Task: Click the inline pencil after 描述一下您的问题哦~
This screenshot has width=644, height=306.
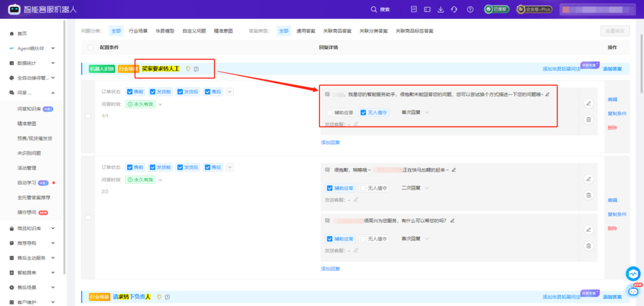Action: coord(548,94)
